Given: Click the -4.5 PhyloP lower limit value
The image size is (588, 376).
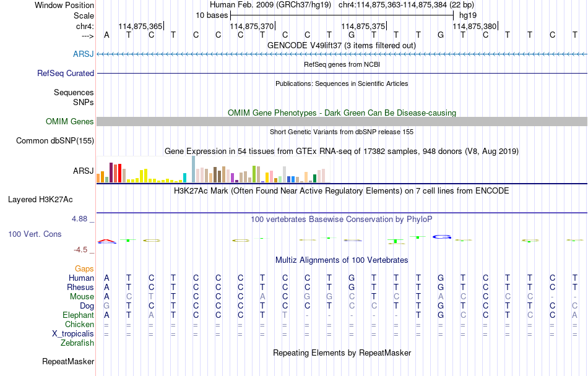Looking at the screenshot, I should 80,250.
